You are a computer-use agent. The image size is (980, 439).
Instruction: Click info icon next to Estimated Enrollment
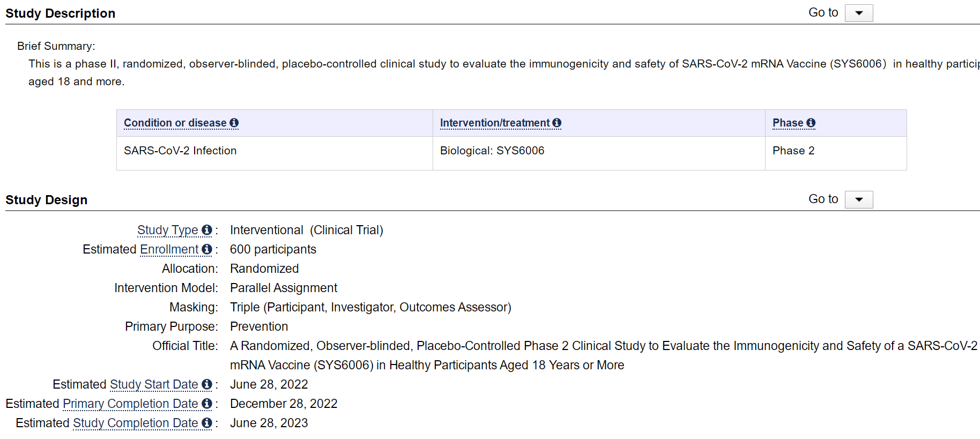tap(207, 249)
